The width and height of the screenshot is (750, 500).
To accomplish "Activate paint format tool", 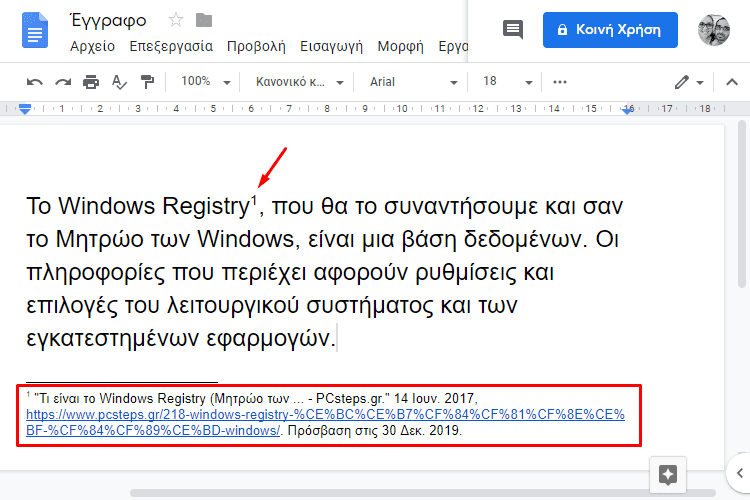I will [x=147, y=82].
